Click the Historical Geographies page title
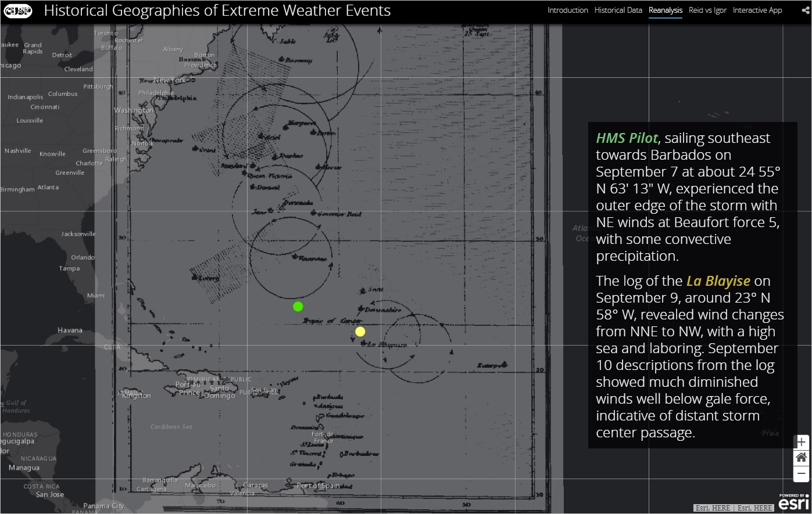Viewport: 812px width, 514px height. click(217, 11)
